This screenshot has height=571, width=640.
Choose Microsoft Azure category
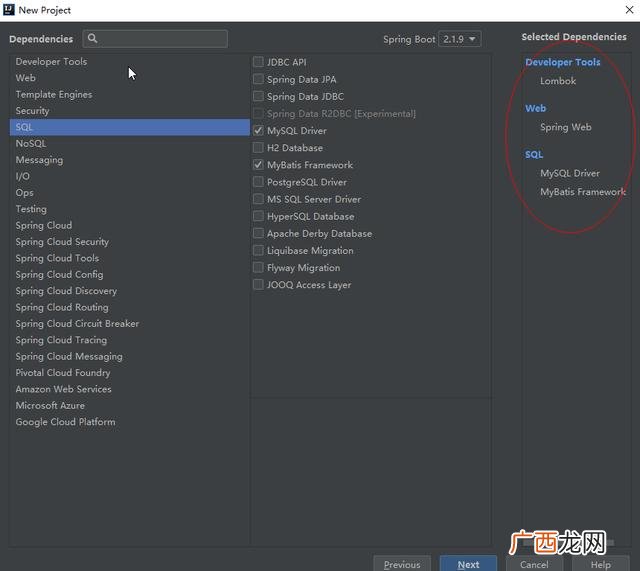pos(129,405)
